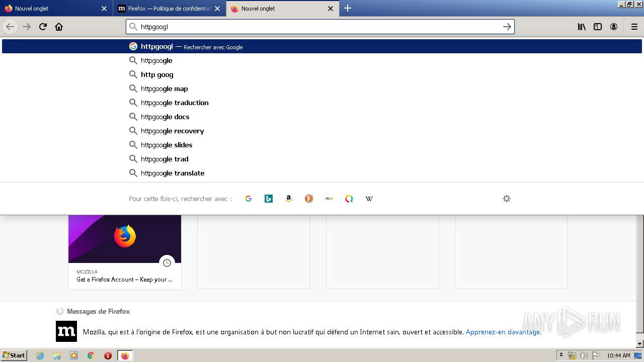Open Windows Media Player taskbar icon
The width and height of the screenshot is (644, 362).
(74, 355)
